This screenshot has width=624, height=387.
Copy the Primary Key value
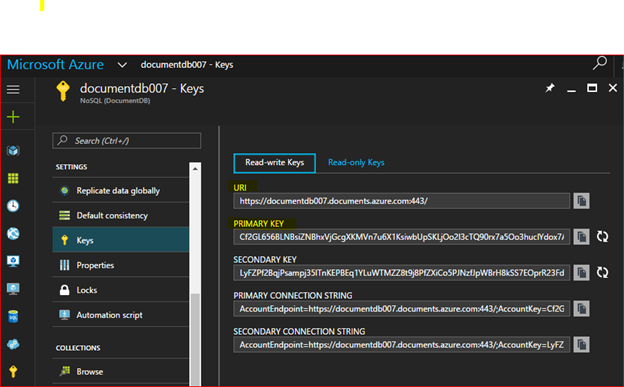pyautogui.click(x=581, y=236)
